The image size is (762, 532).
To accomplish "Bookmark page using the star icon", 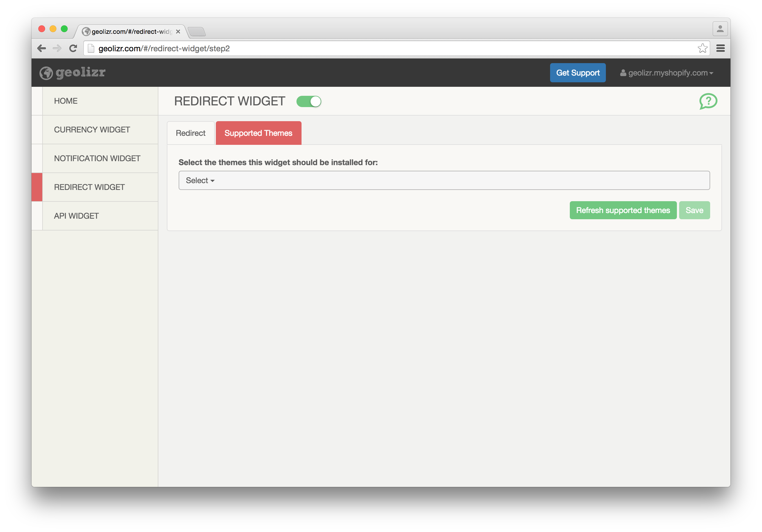I will point(702,48).
